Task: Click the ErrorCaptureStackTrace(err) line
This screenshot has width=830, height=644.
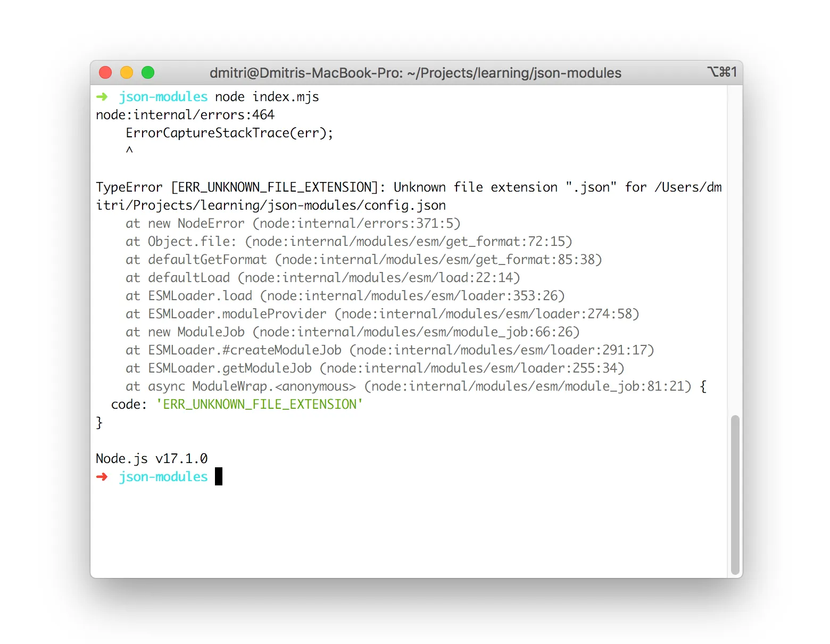Action: coord(229,133)
